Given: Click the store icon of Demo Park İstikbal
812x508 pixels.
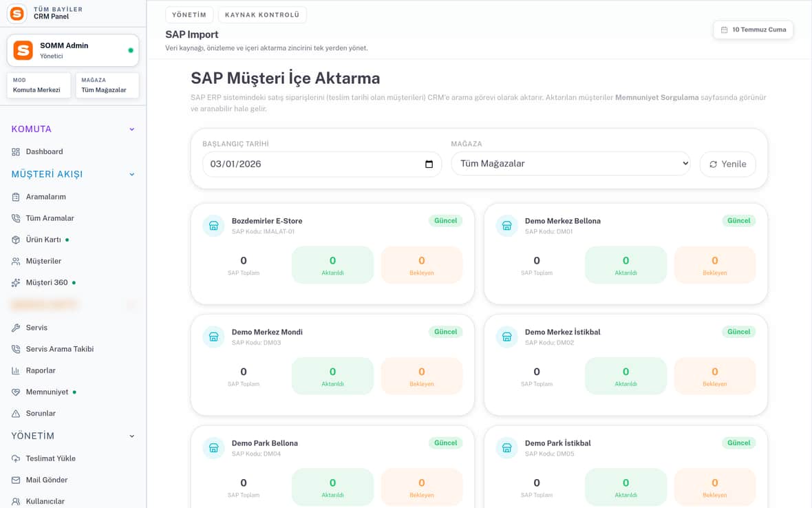Looking at the screenshot, I should [x=506, y=448].
